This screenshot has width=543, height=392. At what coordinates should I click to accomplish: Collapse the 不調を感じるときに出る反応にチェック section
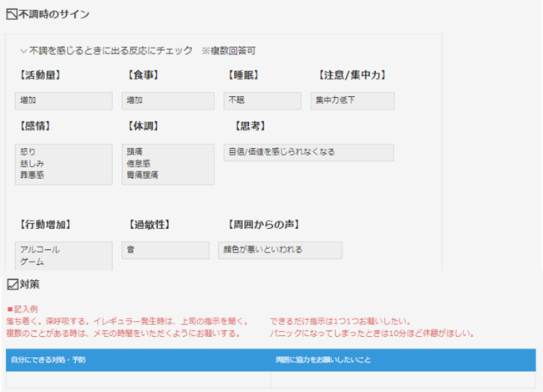23,51
